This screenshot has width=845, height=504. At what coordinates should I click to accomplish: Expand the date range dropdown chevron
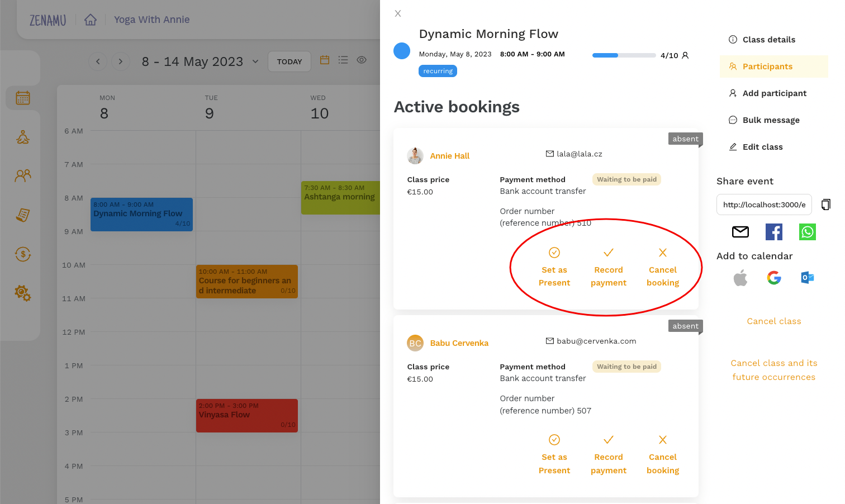point(255,61)
